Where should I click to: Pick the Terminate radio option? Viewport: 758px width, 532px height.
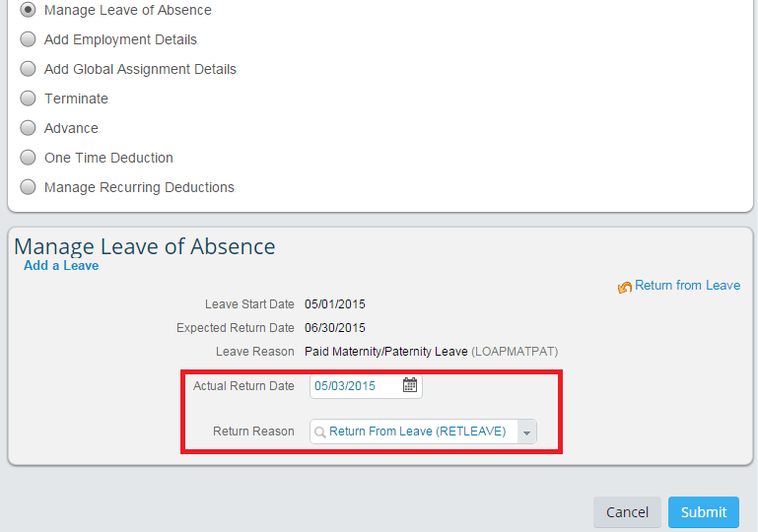coord(28,99)
